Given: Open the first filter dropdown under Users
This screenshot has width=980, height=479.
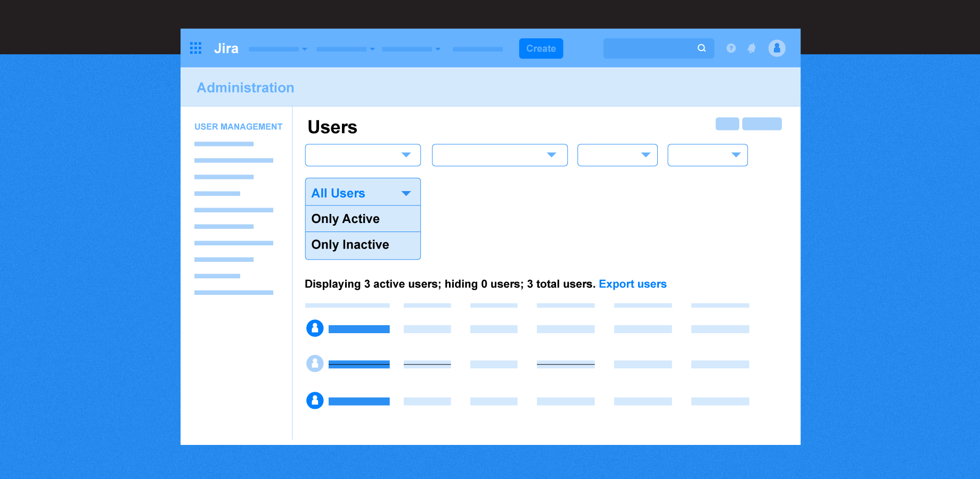Looking at the screenshot, I should tap(363, 155).
